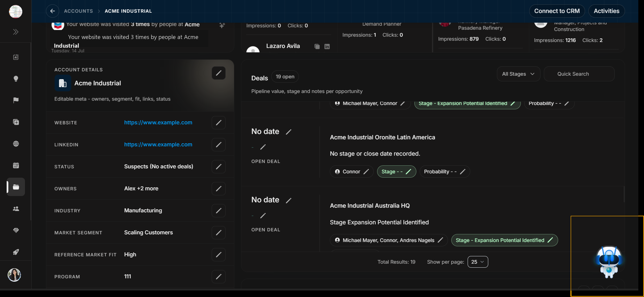Open the Show per page dropdown
Viewport: 644px width, 297px height.
coord(478,262)
